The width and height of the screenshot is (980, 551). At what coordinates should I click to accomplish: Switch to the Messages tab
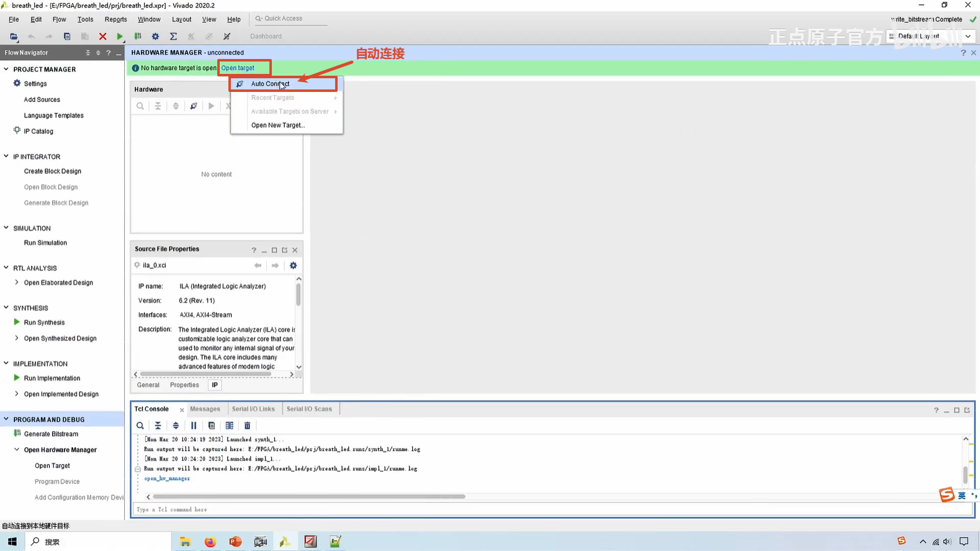[205, 409]
